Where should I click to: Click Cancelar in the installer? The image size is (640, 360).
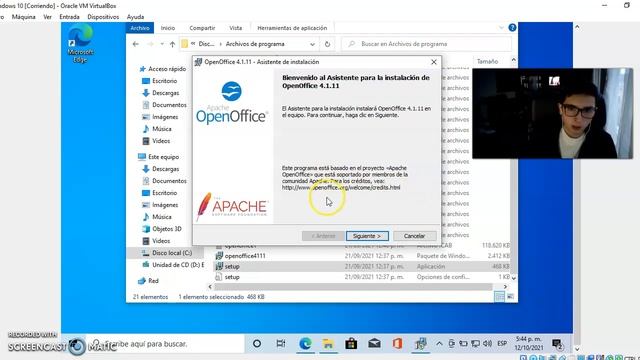click(415, 236)
